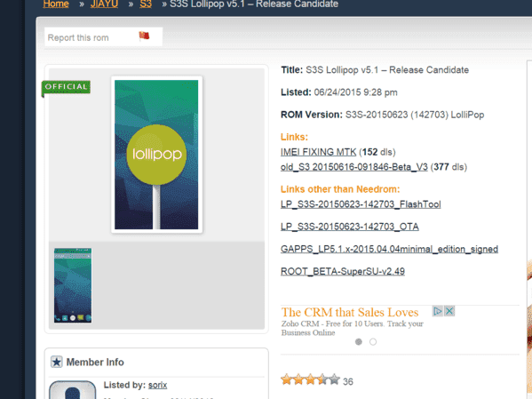Click the green OFFICIAL badge
Viewport: 532px width, 399px height.
(66, 88)
